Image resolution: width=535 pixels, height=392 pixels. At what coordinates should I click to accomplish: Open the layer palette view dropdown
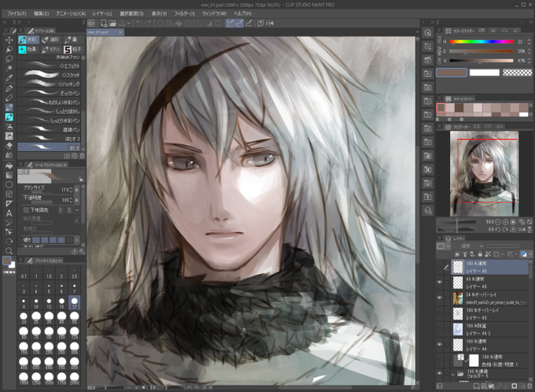pyautogui.click(x=443, y=246)
